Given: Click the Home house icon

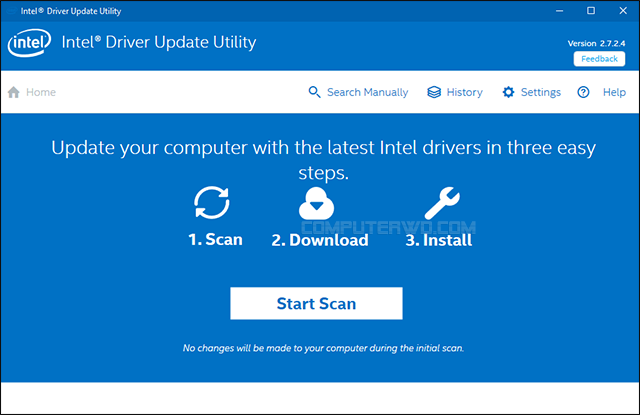Looking at the screenshot, I should click(13, 92).
